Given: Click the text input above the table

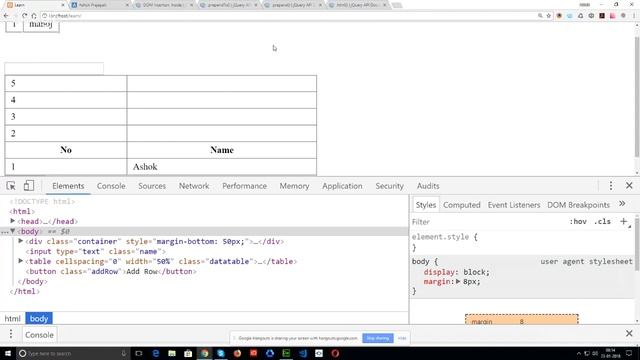Looking at the screenshot, I should [54, 68].
